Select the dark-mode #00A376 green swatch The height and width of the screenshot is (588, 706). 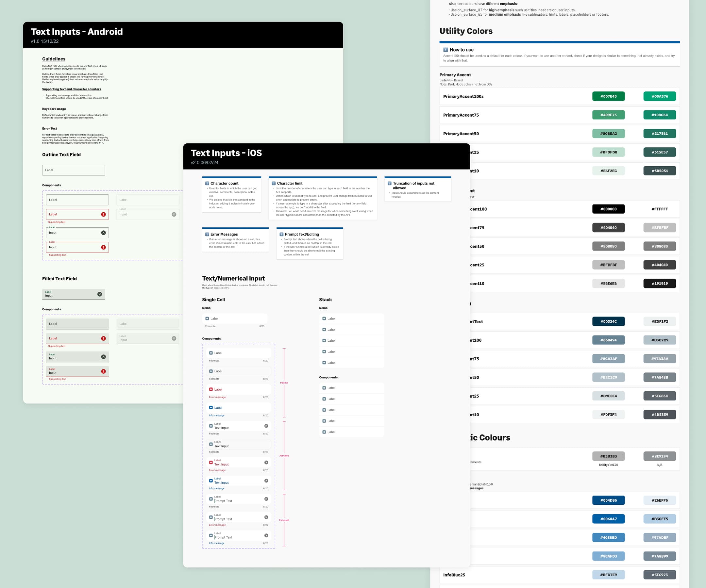point(659,96)
